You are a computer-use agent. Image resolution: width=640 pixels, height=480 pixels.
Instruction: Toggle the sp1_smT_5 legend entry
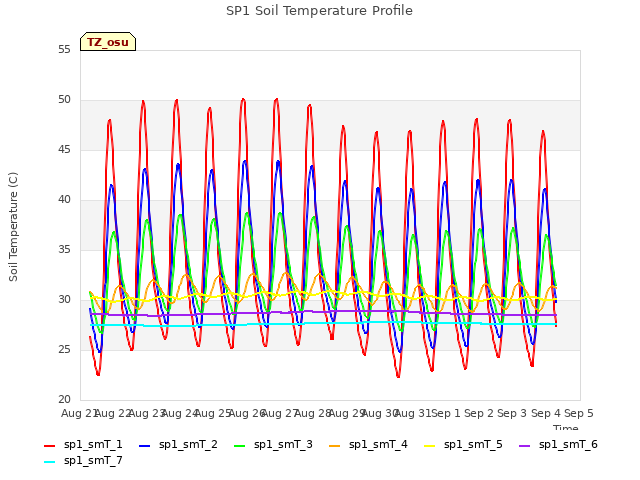463,444
